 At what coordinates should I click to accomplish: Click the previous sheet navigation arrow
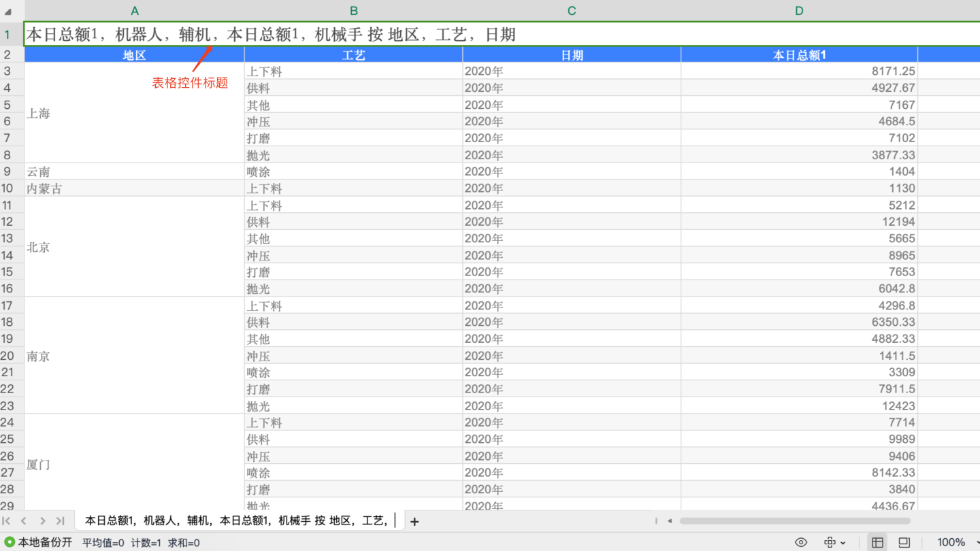click(x=24, y=521)
